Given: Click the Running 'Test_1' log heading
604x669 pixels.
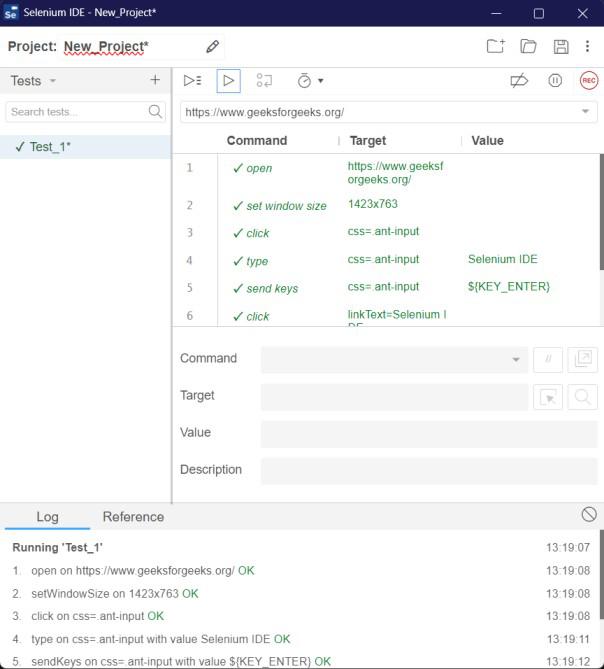Looking at the screenshot, I should [57, 547].
